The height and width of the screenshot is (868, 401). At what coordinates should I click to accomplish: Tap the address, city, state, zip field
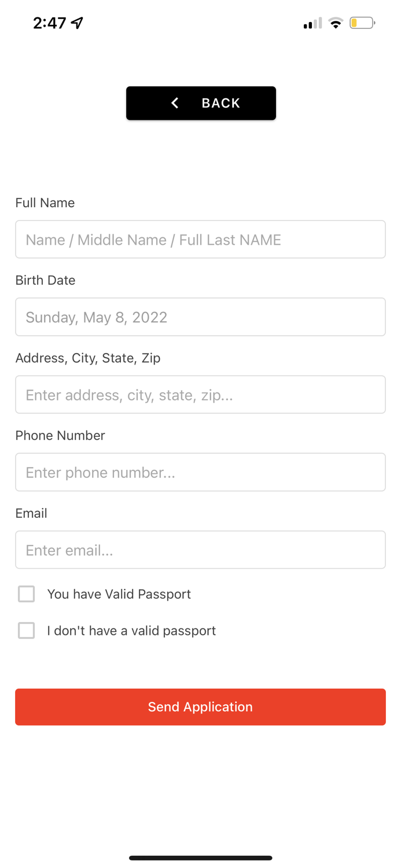200,394
